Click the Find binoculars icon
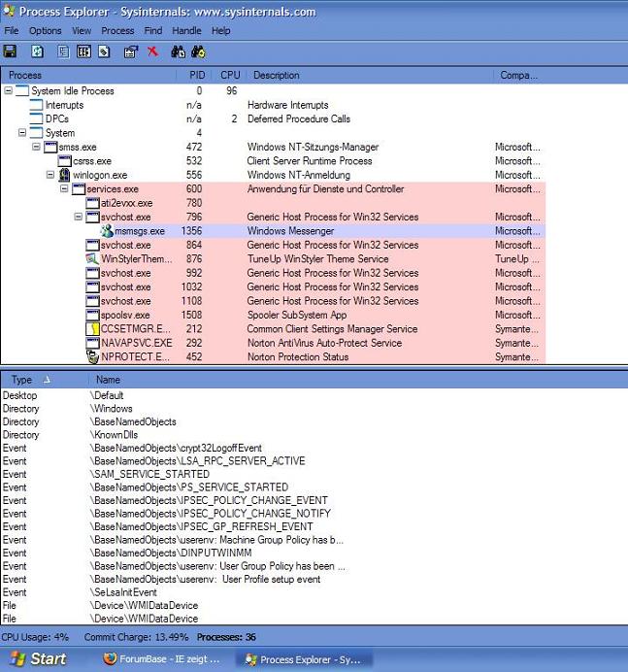The height and width of the screenshot is (672, 628). pyautogui.click(x=179, y=51)
